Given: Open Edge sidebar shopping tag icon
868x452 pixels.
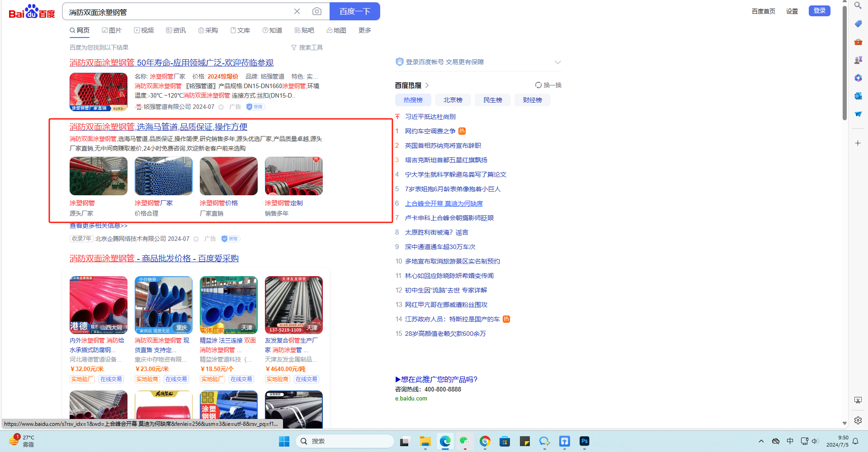Looking at the screenshot, I should tap(858, 24).
